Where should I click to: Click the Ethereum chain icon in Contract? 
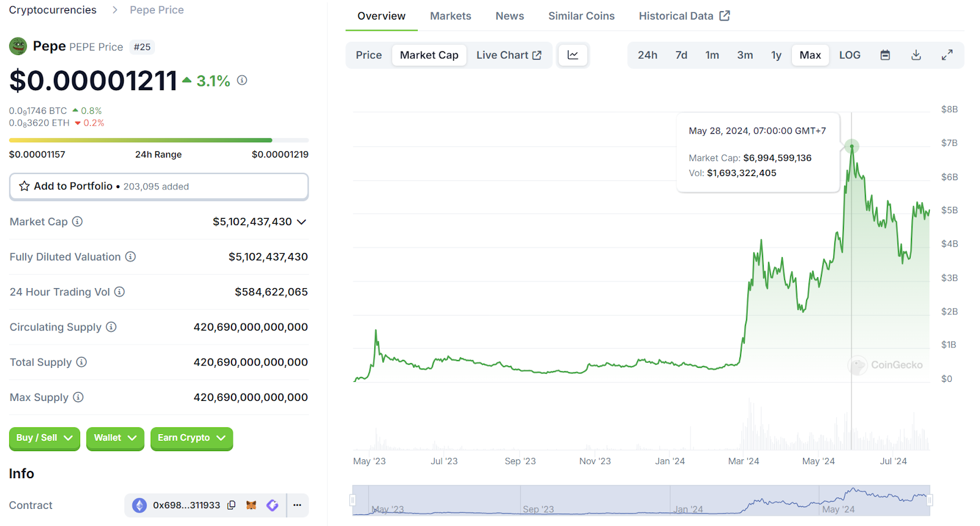[140, 505]
